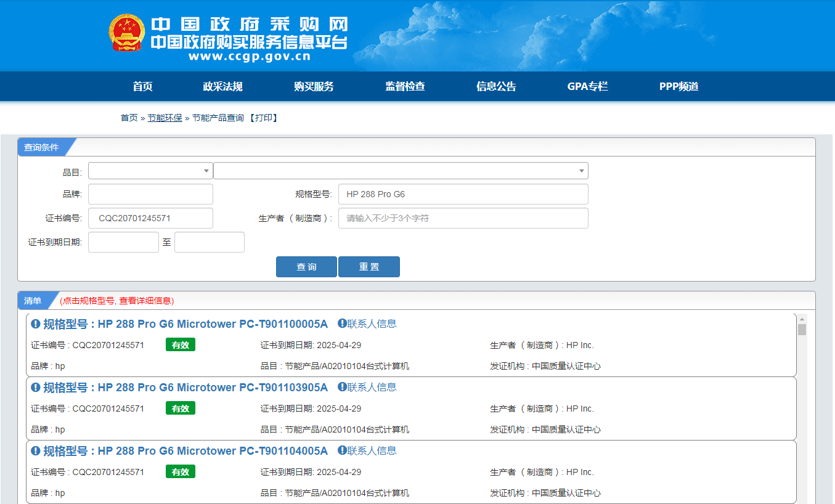Click the national emblem logo in header

coord(127,33)
